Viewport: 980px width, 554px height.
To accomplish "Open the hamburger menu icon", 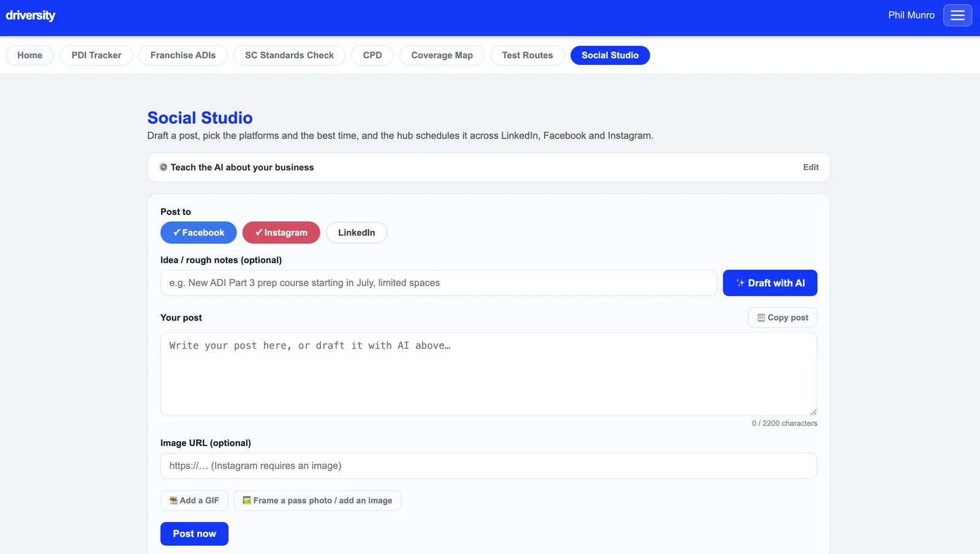I will (x=957, y=15).
